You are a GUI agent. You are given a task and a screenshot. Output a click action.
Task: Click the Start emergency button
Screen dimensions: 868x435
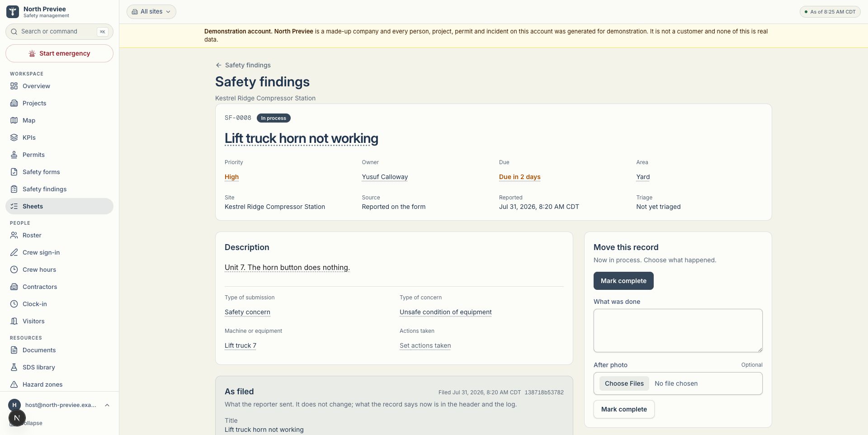[59, 53]
